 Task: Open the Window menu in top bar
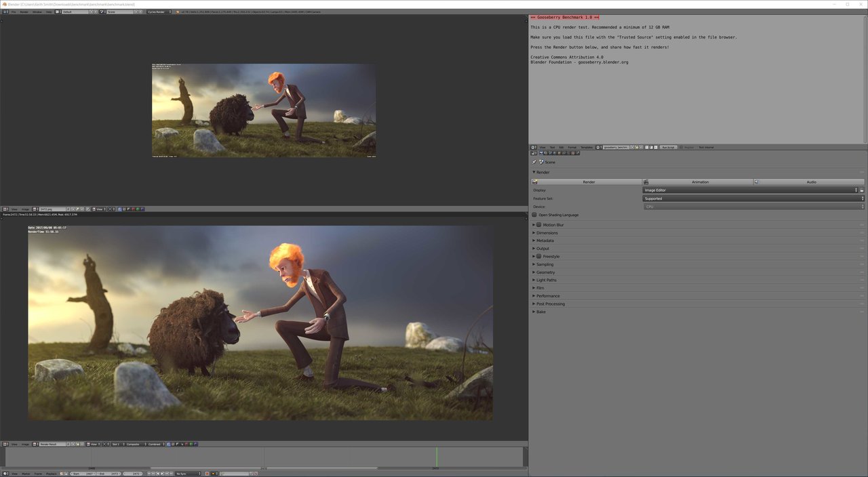pyautogui.click(x=37, y=12)
